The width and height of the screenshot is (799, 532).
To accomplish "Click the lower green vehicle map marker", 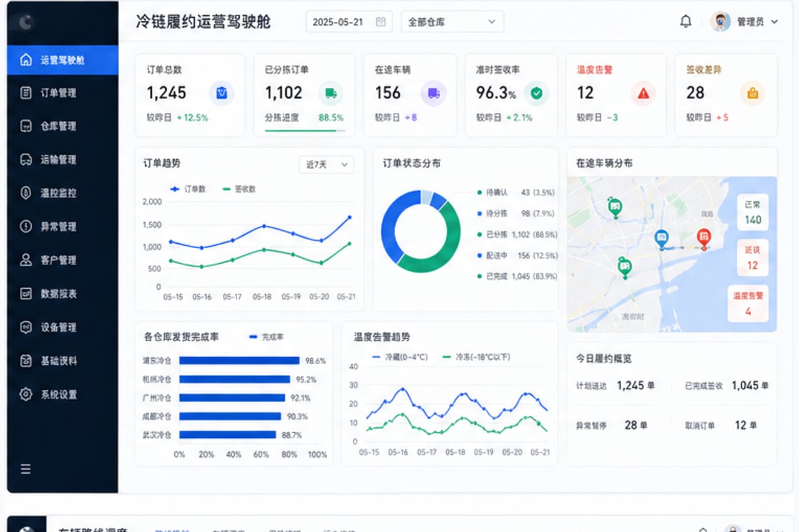I will tap(624, 267).
